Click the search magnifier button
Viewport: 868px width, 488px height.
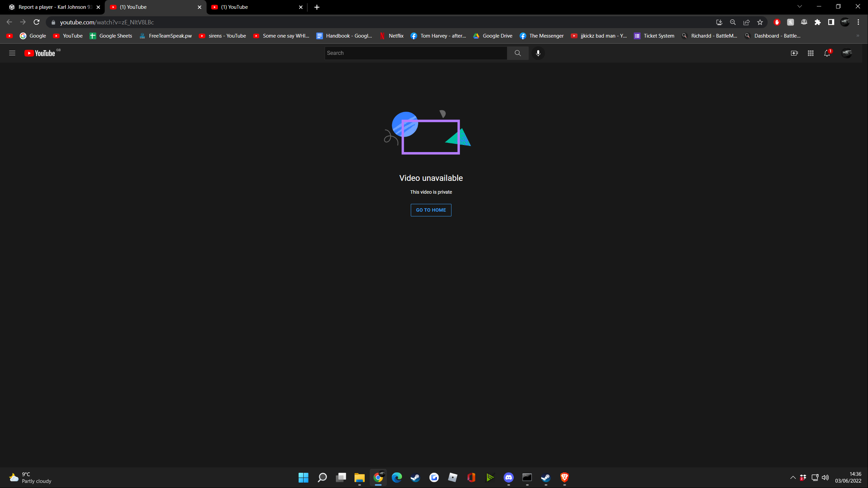tap(518, 53)
